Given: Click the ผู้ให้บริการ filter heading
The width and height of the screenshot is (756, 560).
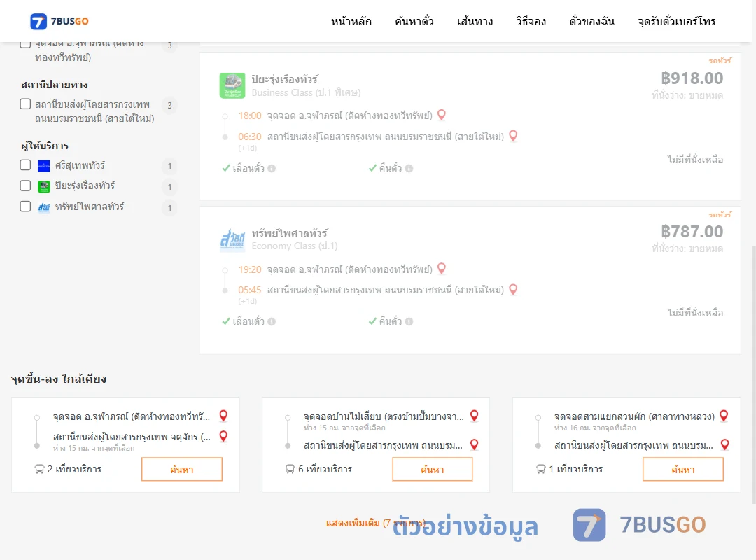Looking at the screenshot, I should pos(45,146).
